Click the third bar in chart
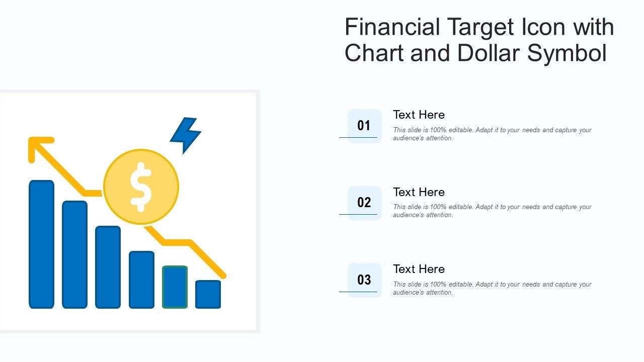Viewport: 644px width, 362px height. (108, 267)
